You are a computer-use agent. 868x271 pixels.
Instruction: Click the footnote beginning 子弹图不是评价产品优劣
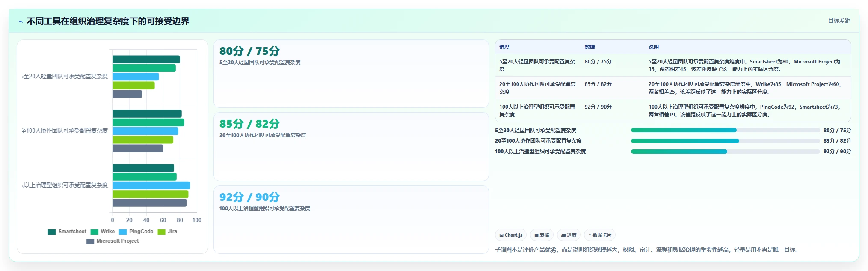click(x=648, y=250)
